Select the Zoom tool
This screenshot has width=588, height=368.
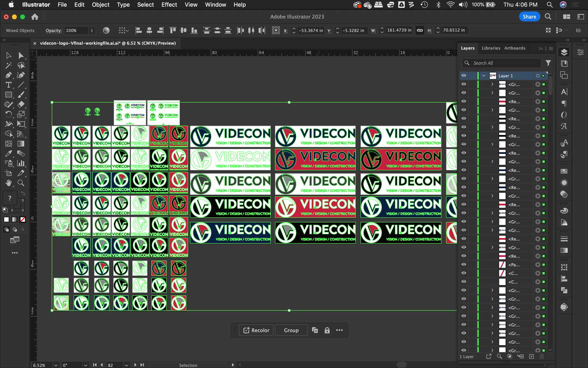tap(21, 183)
